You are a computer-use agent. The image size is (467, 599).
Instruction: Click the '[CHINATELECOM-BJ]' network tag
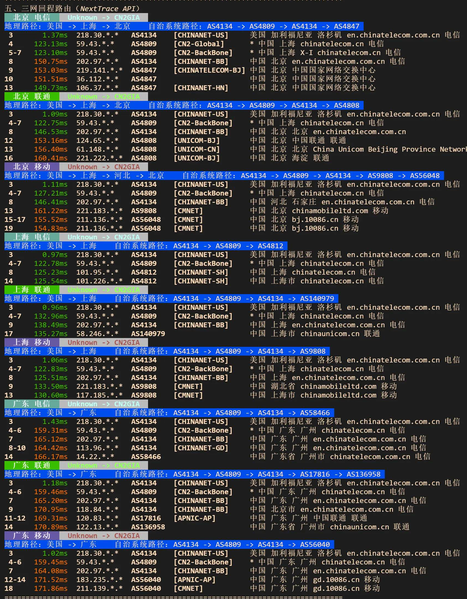pos(209,70)
